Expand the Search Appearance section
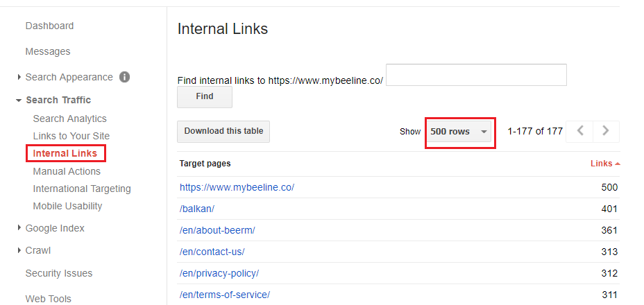Screen dimensions: 644x305 pos(19,78)
